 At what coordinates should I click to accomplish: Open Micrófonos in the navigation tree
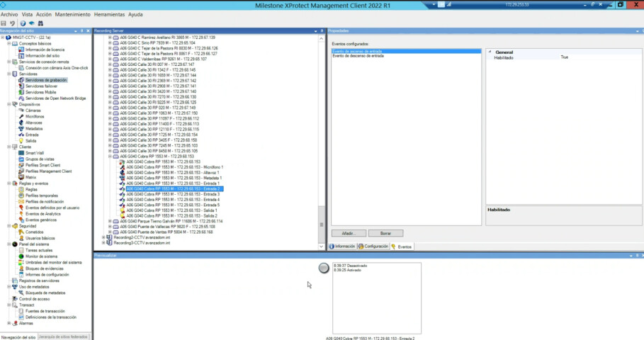coord(35,116)
